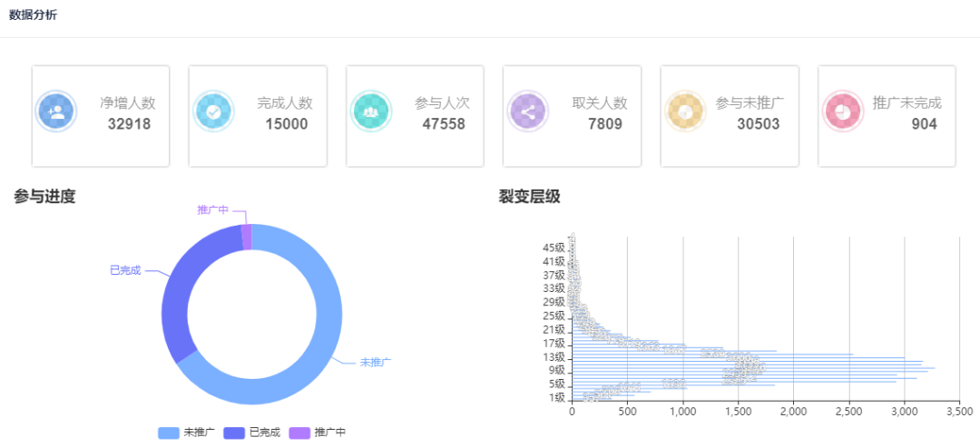
Task: Click the 5级 axis label
Action: [x=557, y=384]
